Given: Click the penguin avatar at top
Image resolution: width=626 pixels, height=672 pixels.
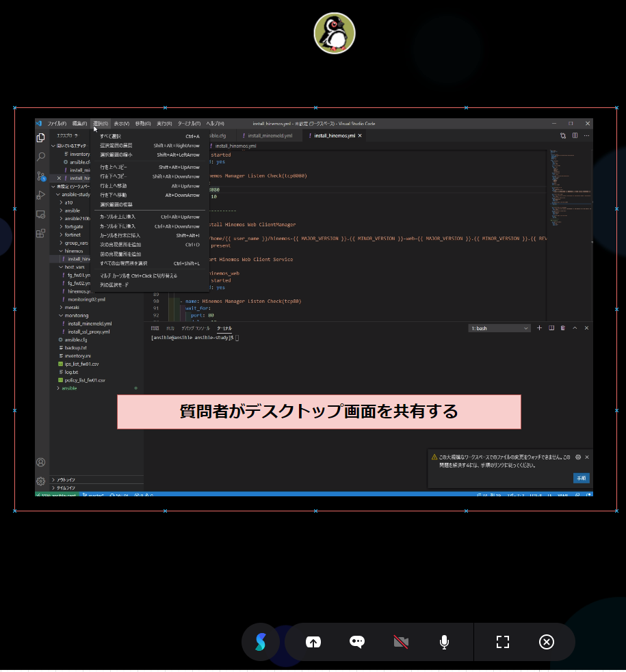Looking at the screenshot, I should tap(335, 33).
